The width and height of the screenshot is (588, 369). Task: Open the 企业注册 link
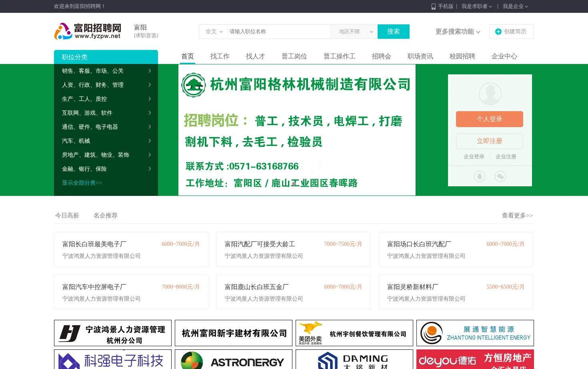coord(506,157)
